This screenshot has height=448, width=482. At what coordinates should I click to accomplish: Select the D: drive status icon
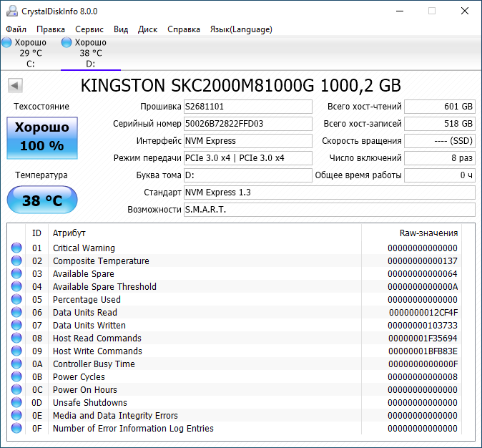[x=67, y=42]
